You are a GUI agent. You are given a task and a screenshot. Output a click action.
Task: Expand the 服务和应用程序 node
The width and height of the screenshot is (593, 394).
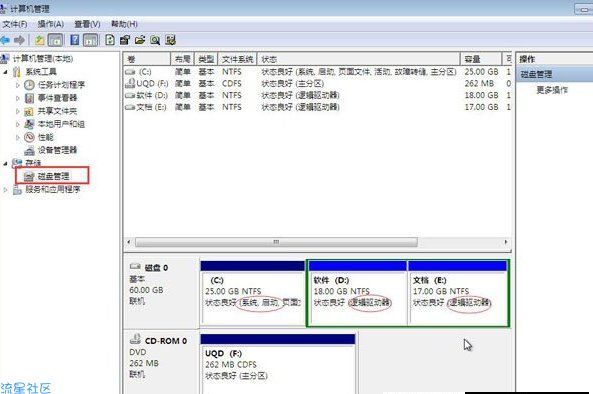coord(5,189)
